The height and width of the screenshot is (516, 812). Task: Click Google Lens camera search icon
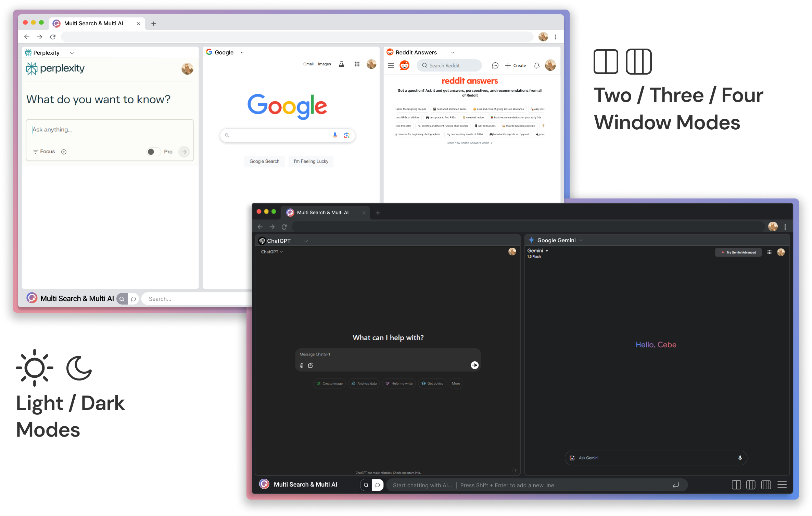[x=346, y=135]
